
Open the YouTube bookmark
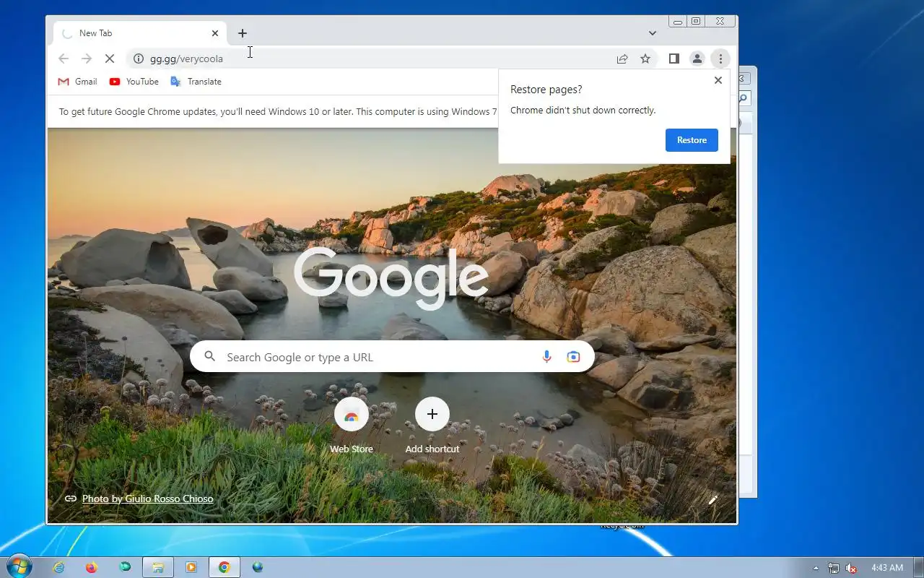pyautogui.click(x=134, y=82)
